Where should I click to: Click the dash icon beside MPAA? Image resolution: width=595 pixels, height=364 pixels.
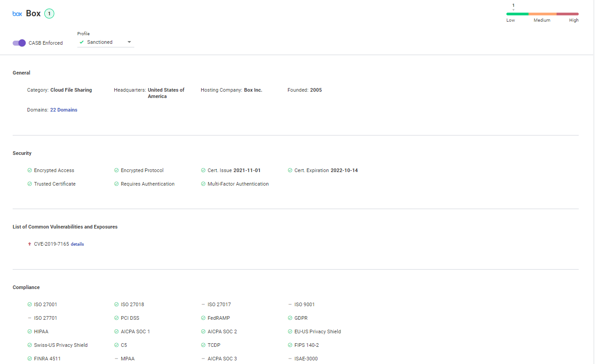(x=116, y=359)
